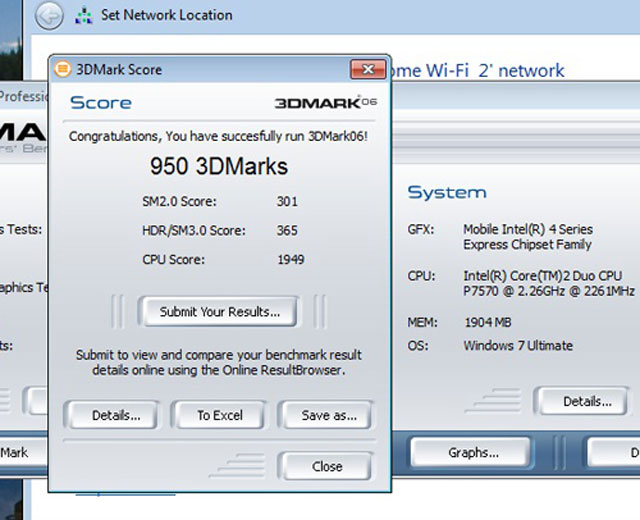The height and width of the screenshot is (520, 640).
Task: Click the Congratulations message text
Action: [x=218, y=136]
